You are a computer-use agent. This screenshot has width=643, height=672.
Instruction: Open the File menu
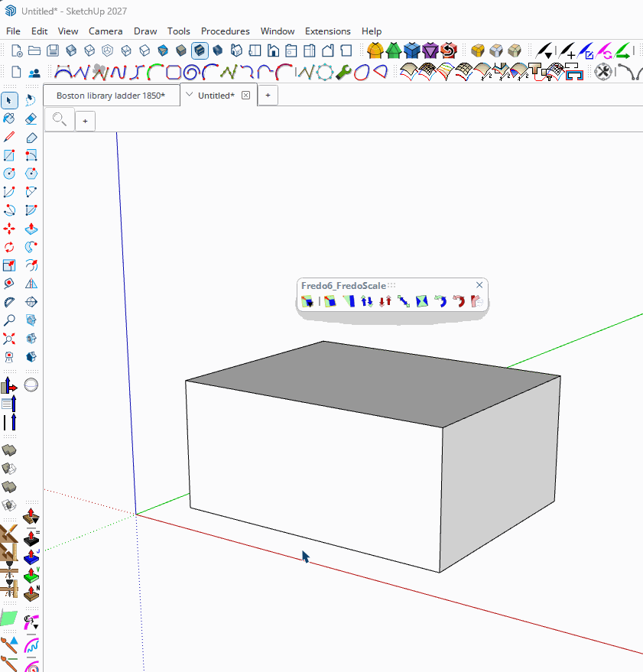pyautogui.click(x=13, y=31)
